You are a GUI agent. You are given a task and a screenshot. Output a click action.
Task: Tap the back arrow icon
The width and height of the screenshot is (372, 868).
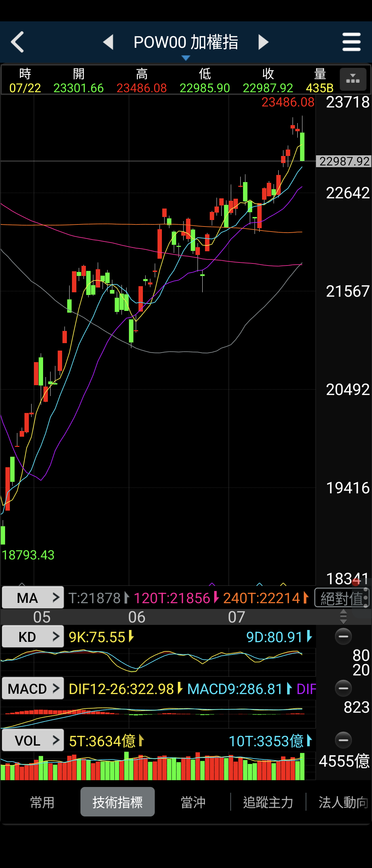point(18,42)
